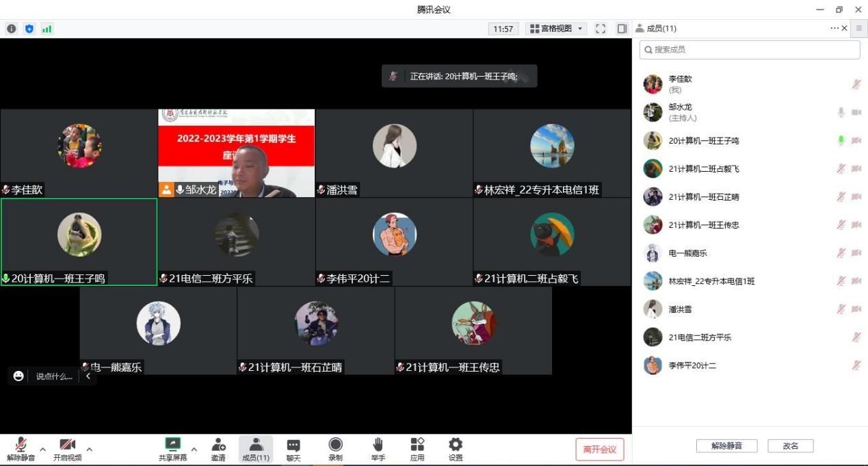
Task: Collapse the chat input bar chevron
Action: (88, 376)
